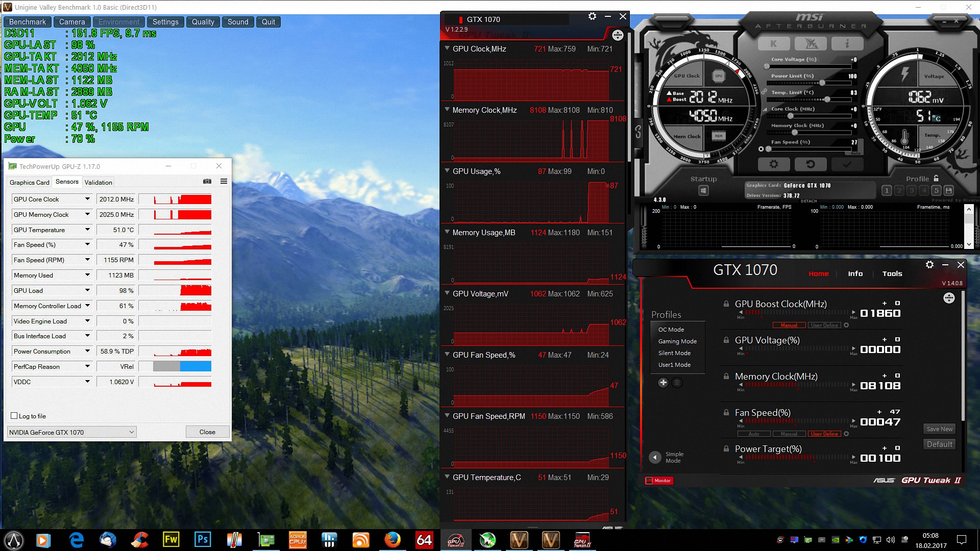Click the Afterburner save profile floppy icon
Viewport: 980px width, 551px height.
point(948,191)
